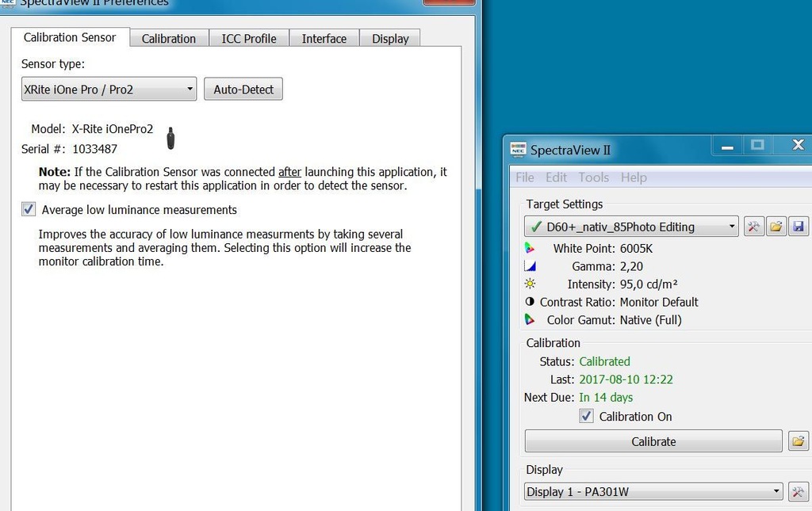Click the Calibrate button
Screen dimensions: 812x511
pyautogui.click(x=653, y=441)
